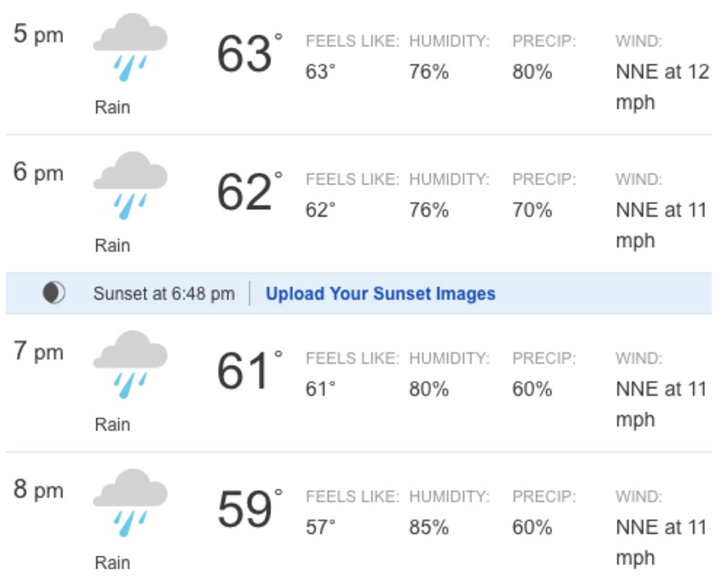The image size is (722, 588).
Task: Select the Rain label below the 6 pm icon
Action: tap(113, 245)
